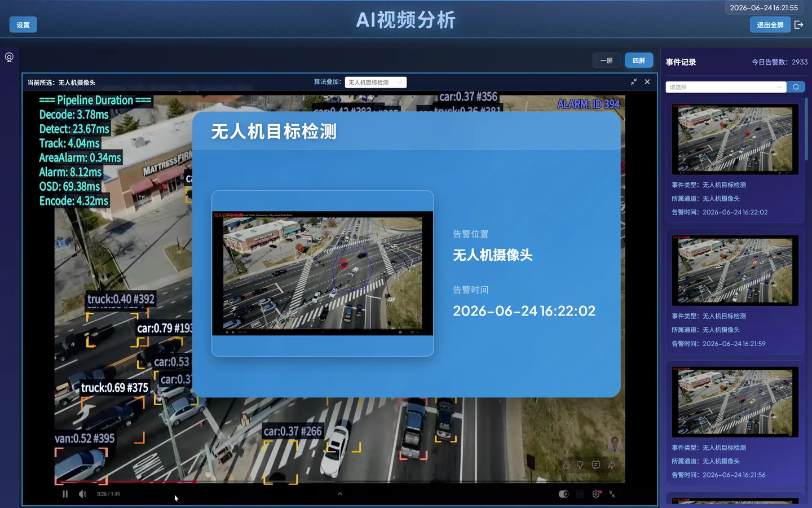Open event thumbnail for 16:21:59 alarm
The width and height of the screenshot is (812, 508).
(x=735, y=271)
